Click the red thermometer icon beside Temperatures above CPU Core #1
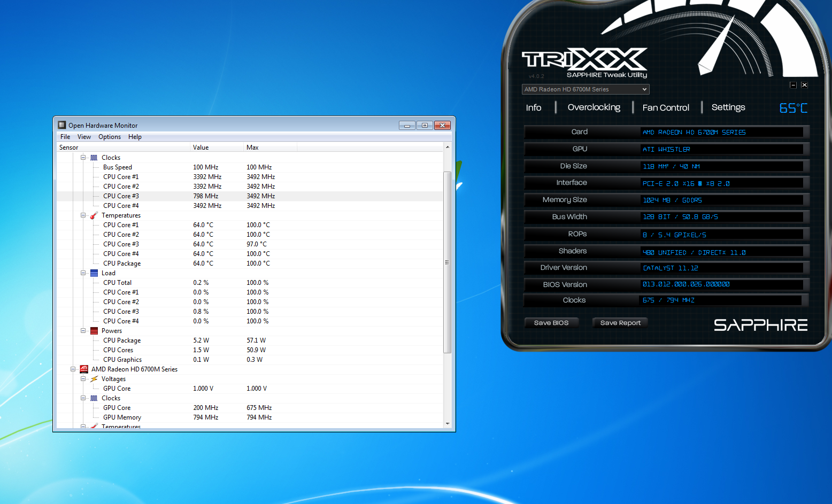 (94, 215)
